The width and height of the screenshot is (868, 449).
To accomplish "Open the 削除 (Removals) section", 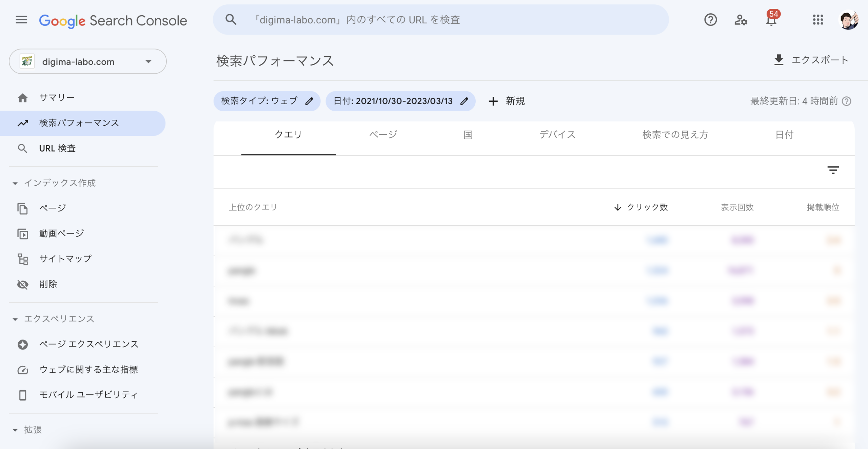I will pyautogui.click(x=48, y=284).
